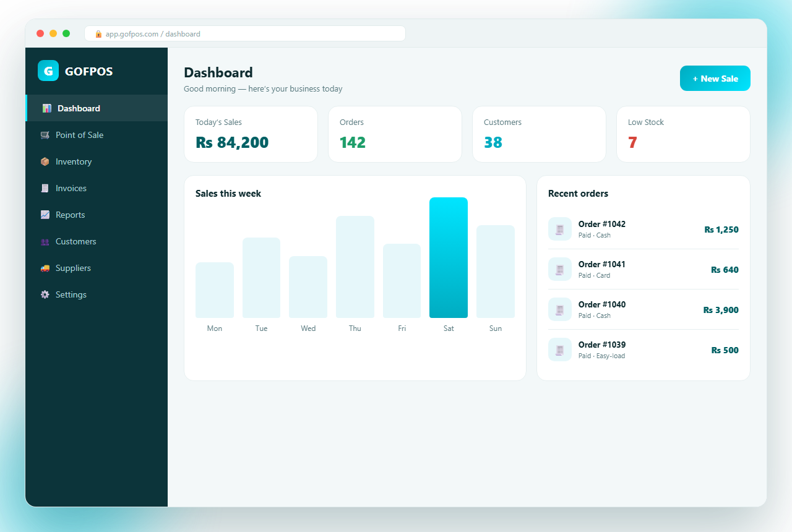
Task: Open Point of Sale from sidebar
Action: (97, 135)
